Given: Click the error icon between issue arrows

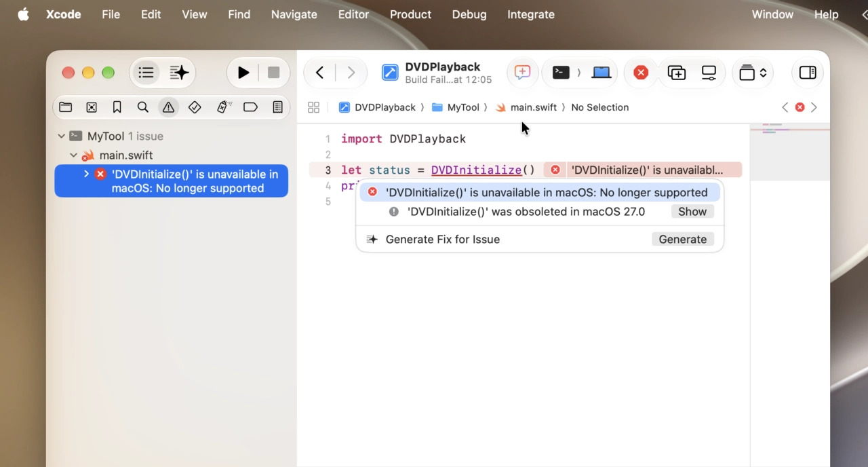Looking at the screenshot, I should 800,107.
